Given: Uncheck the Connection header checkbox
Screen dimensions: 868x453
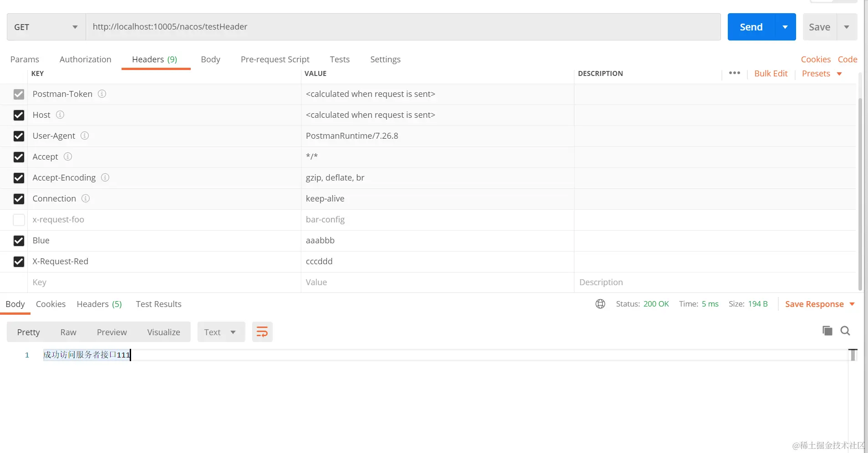Looking at the screenshot, I should 19,199.
